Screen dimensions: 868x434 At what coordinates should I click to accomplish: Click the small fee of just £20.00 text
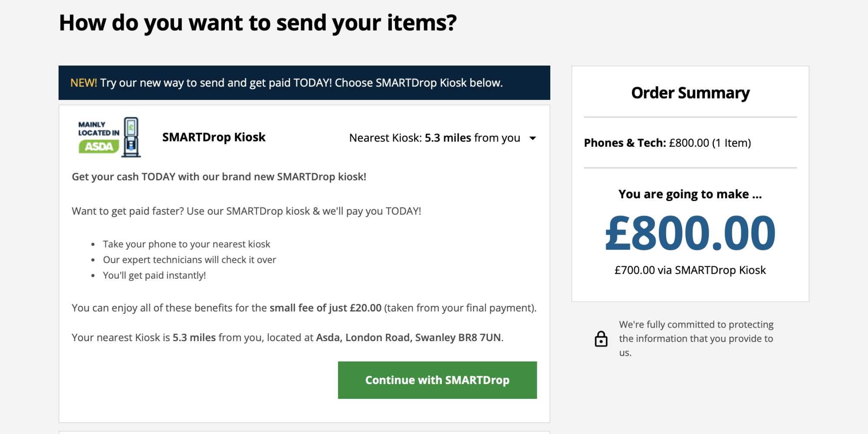(x=325, y=308)
